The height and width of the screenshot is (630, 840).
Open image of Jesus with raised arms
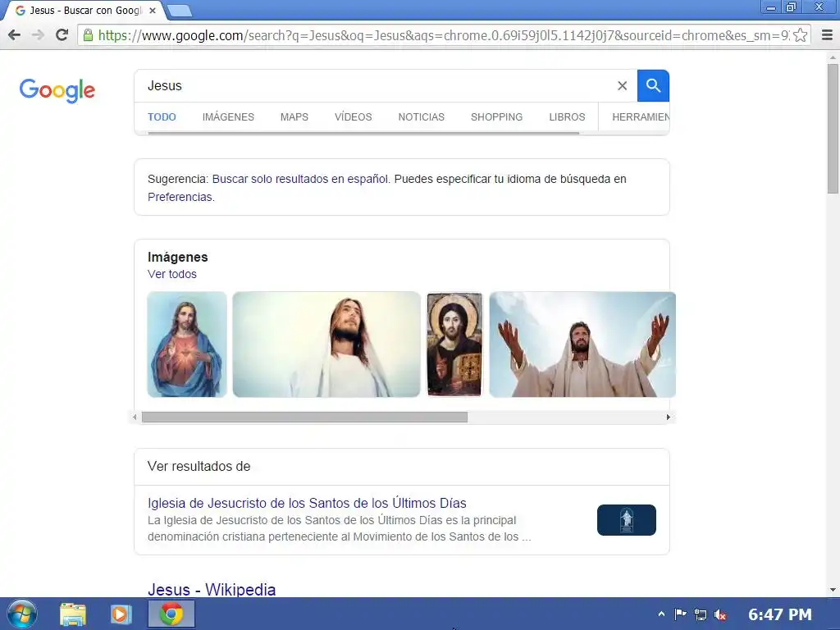point(582,345)
